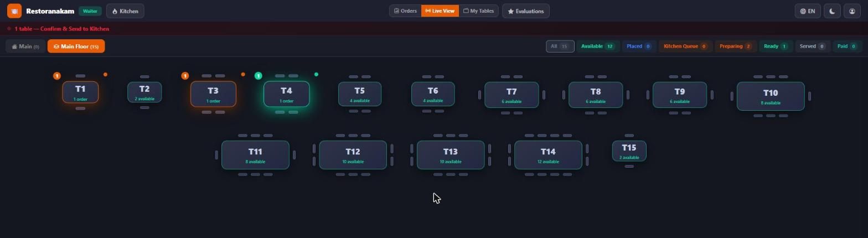Select table T8 with 6 available
Image resolution: width=868 pixels, height=238 pixels.
pyautogui.click(x=595, y=95)
